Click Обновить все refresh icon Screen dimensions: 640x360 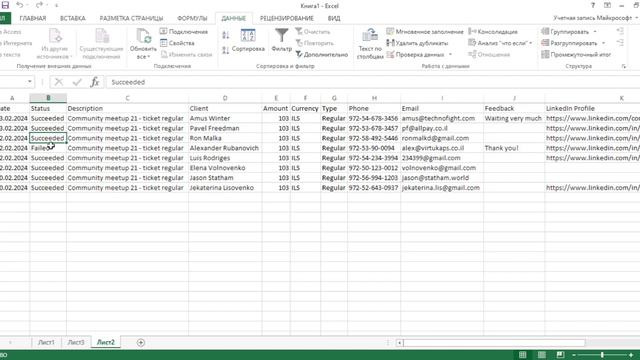144,36
